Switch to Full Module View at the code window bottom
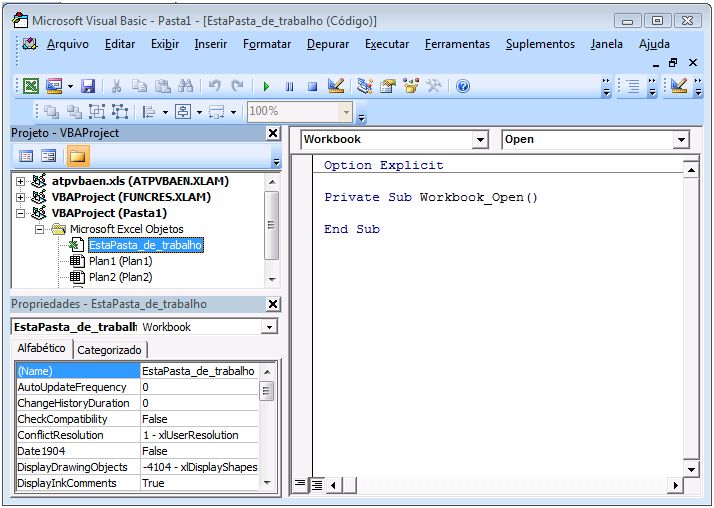The image size is (714, 508). point(316,485)
